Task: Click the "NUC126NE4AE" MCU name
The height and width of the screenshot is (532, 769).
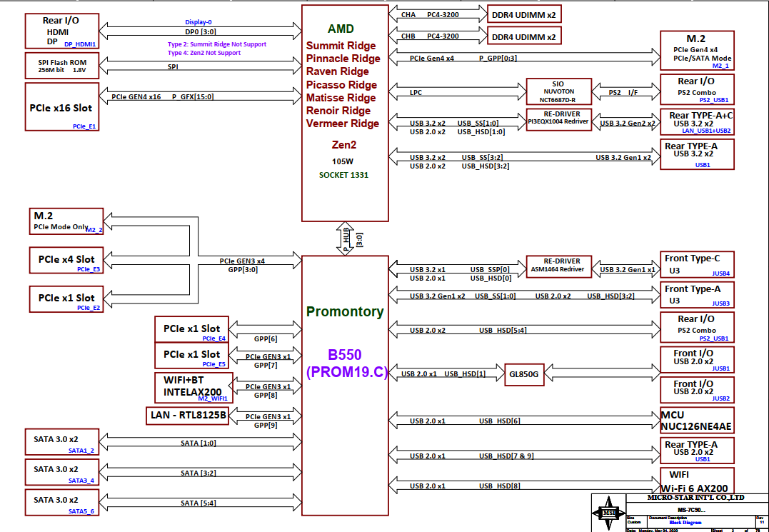Action: pyautogui.click(x=696, y=426)
